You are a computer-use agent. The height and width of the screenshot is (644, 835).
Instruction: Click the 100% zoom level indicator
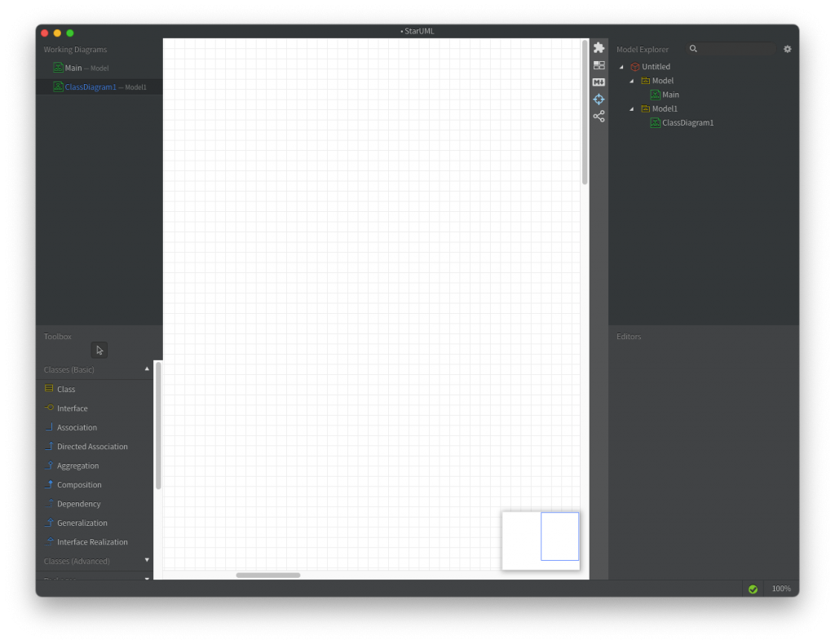coord(781,589)
